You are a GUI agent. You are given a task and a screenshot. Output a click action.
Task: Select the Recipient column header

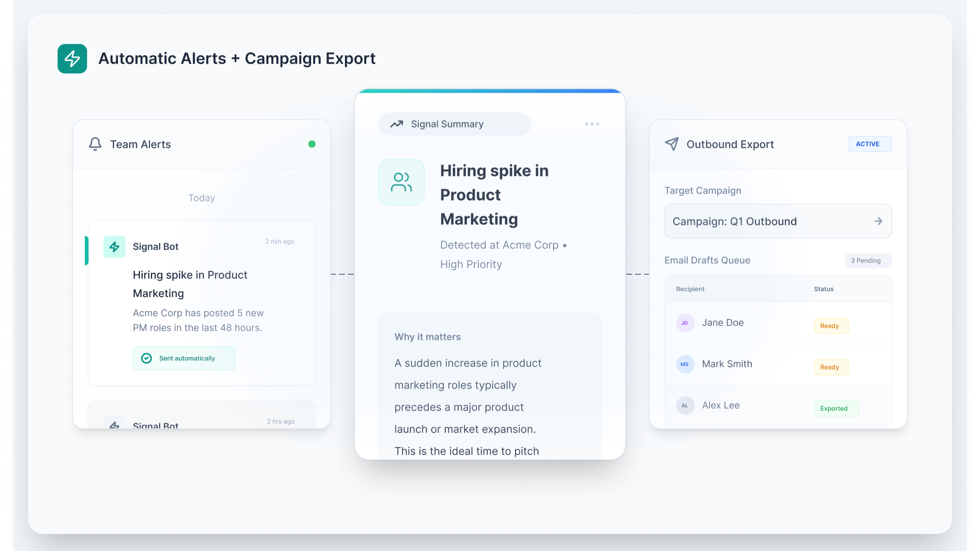pyautogui.click(x=690, y=289)
